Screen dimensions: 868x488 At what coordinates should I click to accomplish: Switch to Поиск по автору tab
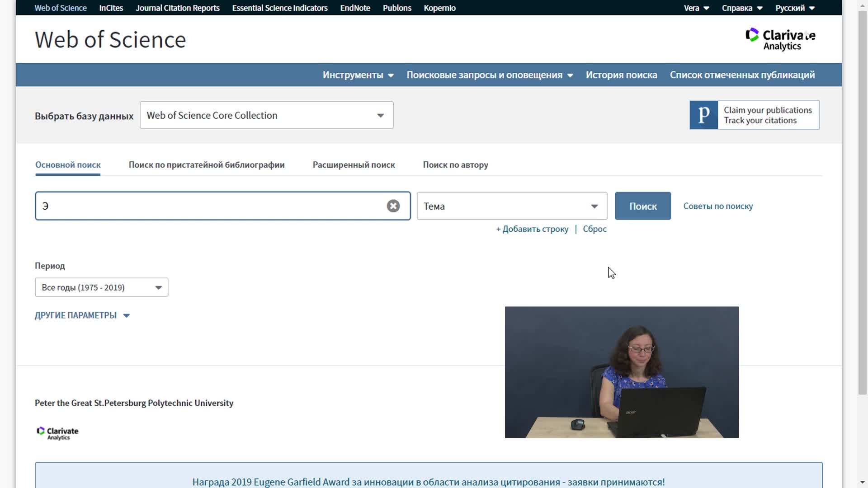click(x=455, y=165)
